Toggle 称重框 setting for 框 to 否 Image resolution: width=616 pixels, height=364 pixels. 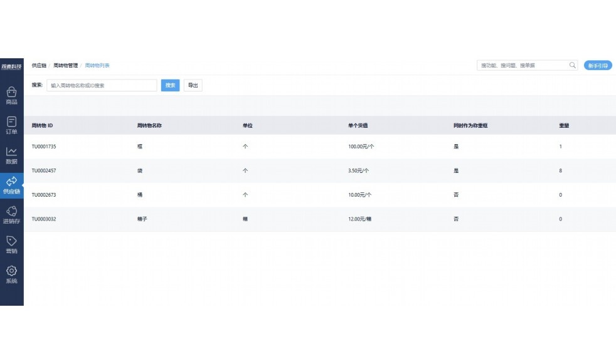(x=456, y=147)
